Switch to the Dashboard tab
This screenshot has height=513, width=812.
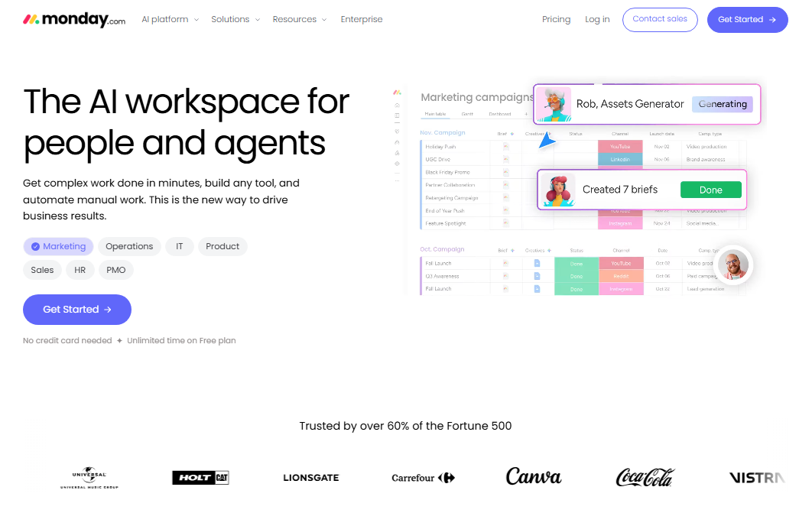pos(500,114)
